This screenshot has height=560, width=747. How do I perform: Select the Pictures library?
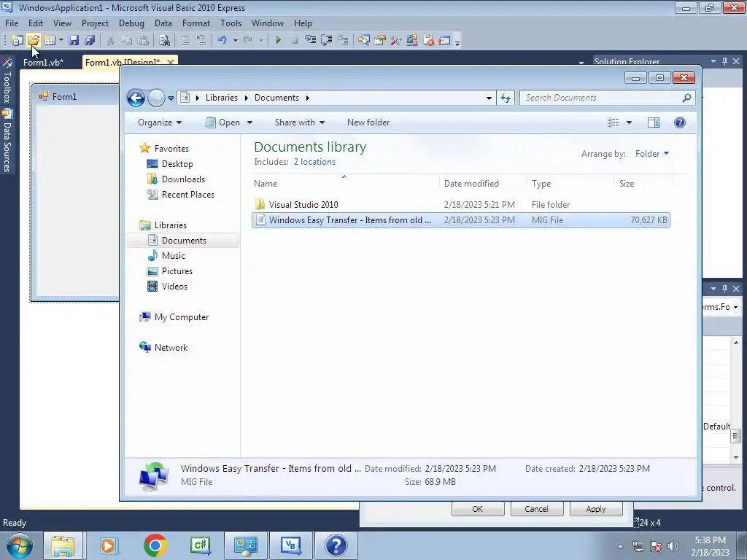(x=177, y=271)
